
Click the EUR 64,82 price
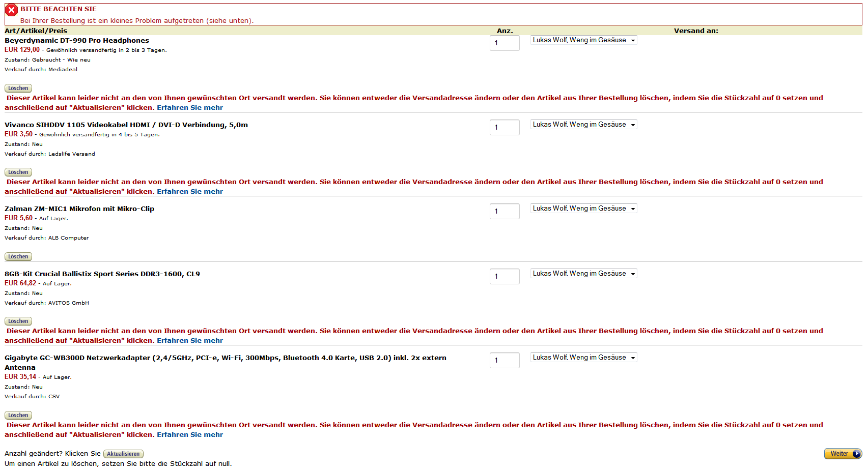[20, 283]
